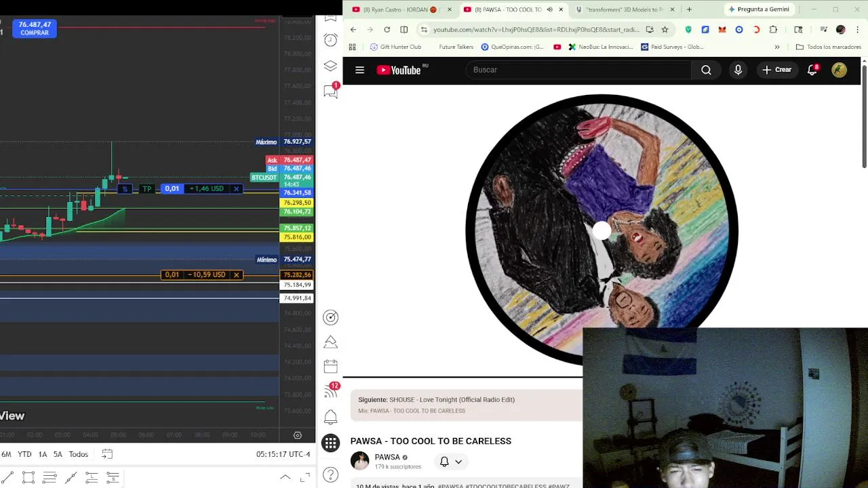Open the NeoBux bookmark
Image resolution: width=868 pixels, height=488 pixels.
click(x=601, y=47)
